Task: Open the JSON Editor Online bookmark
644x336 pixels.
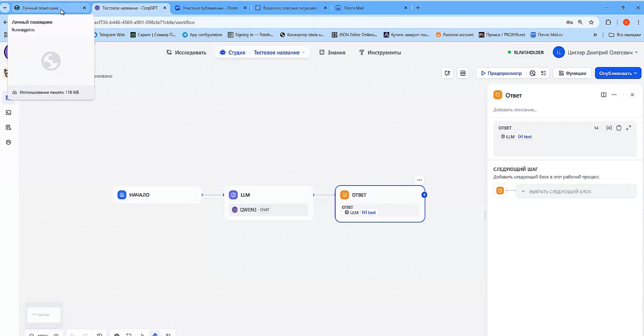Action: [355, 35]
